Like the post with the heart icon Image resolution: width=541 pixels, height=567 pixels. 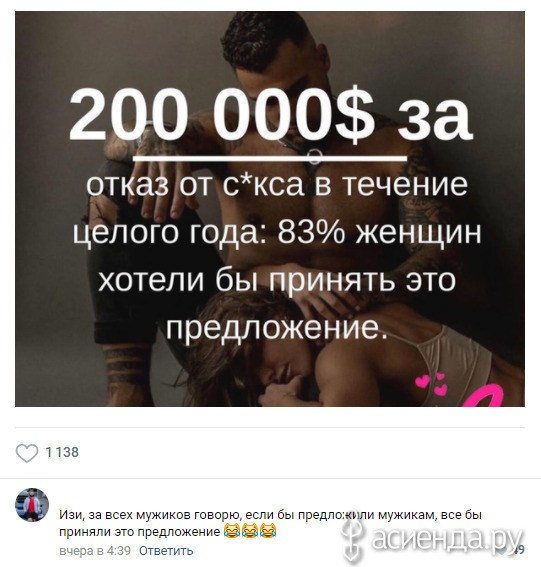click(x=27, y=452)
